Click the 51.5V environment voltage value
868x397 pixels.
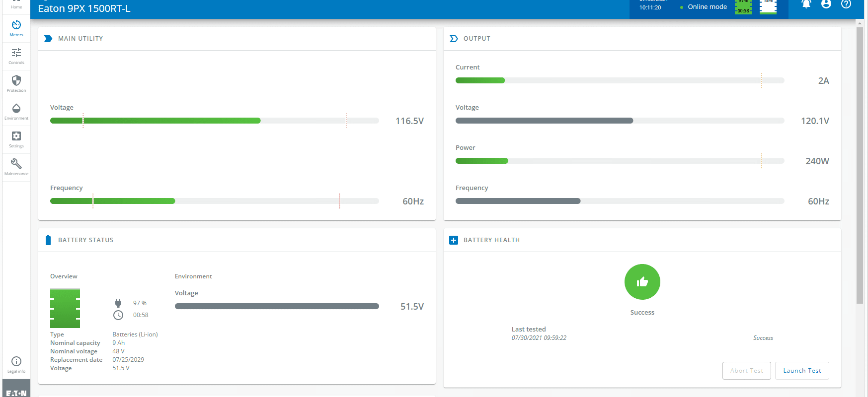[x=412, y=307]
